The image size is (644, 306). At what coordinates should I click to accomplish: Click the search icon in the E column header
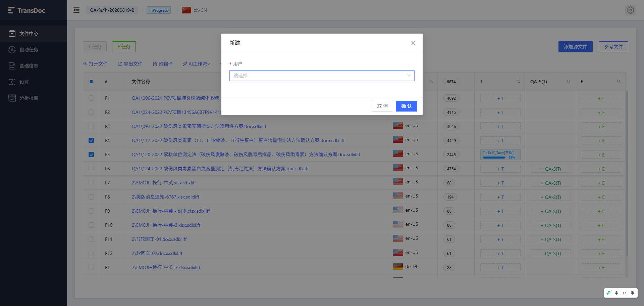pyautogui.click(x=619, y=82)
